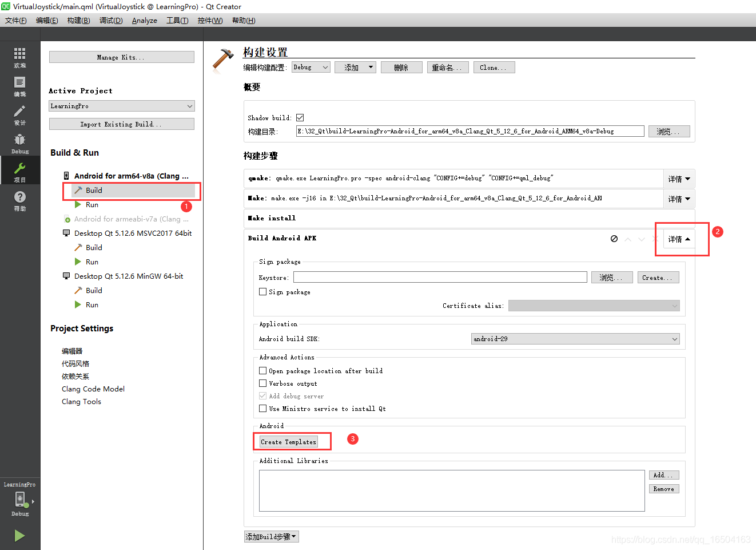Open the 文件(F) File menu
756x550 pixels.
pyautogui.click(x=15, y=20)
